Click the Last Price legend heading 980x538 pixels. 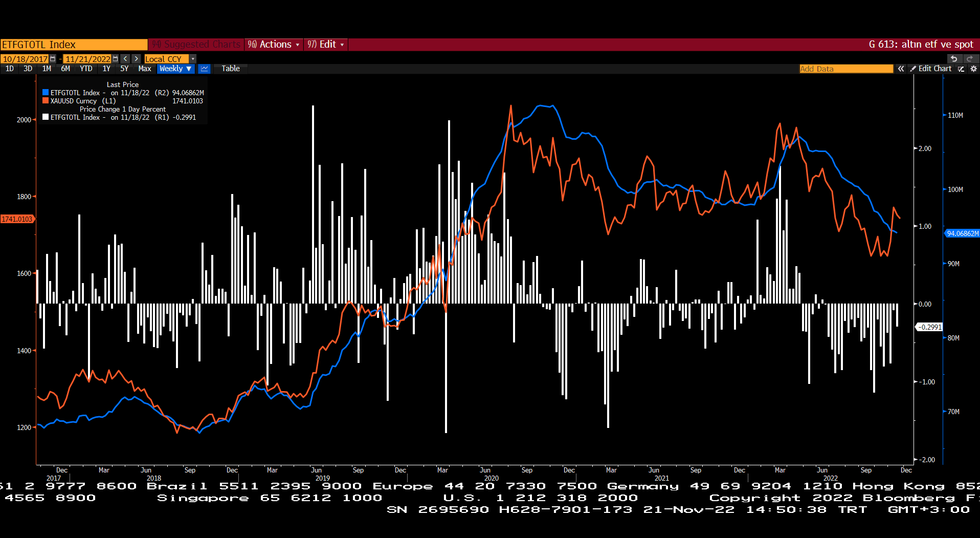click(123, 84)
